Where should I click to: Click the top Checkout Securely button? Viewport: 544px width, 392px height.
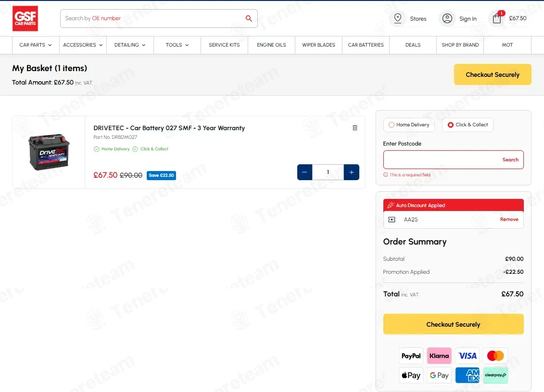point(493,74)
